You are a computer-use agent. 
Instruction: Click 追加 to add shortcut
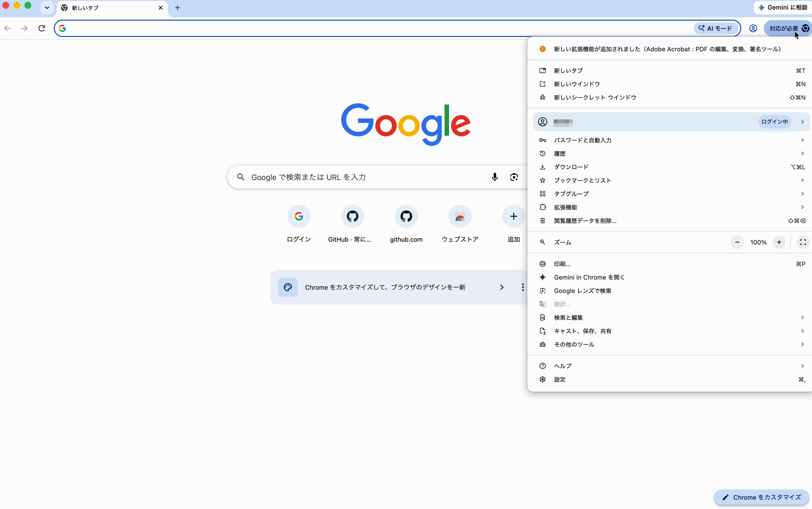(x=514, y=224)
